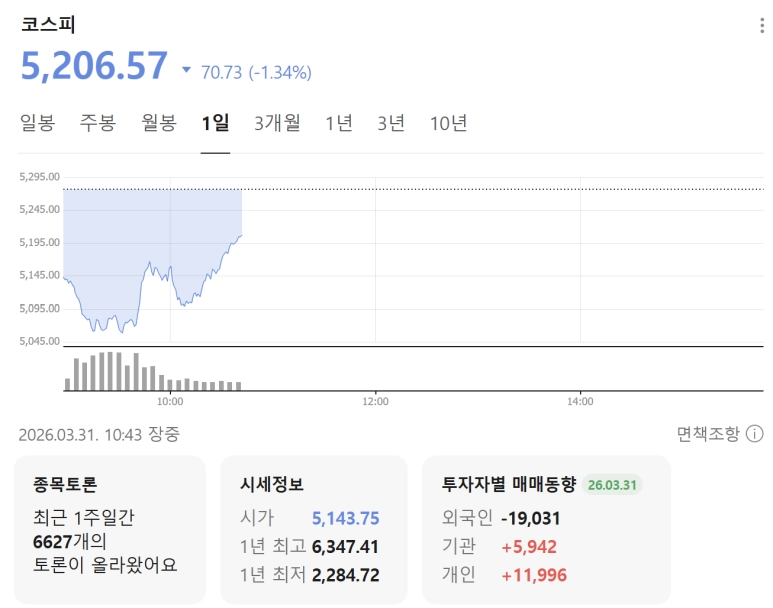Click the 1년 최고 value 6,347.41
The image size is (773, 608).
point(346,547)
